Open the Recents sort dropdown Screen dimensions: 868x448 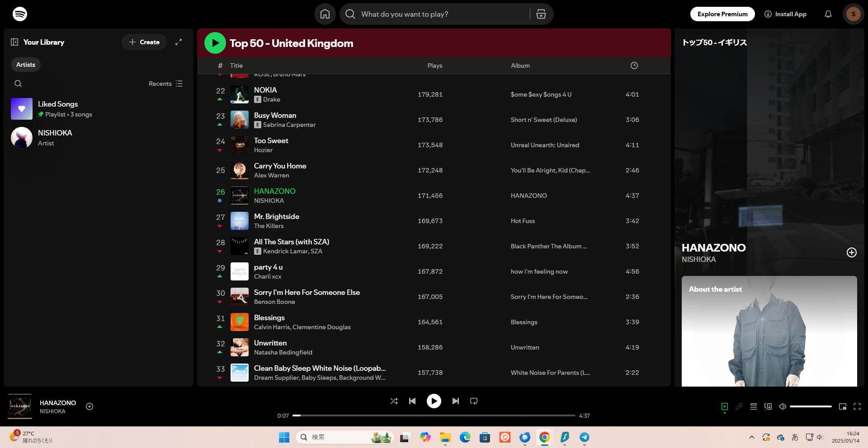[x=165, y=84]
